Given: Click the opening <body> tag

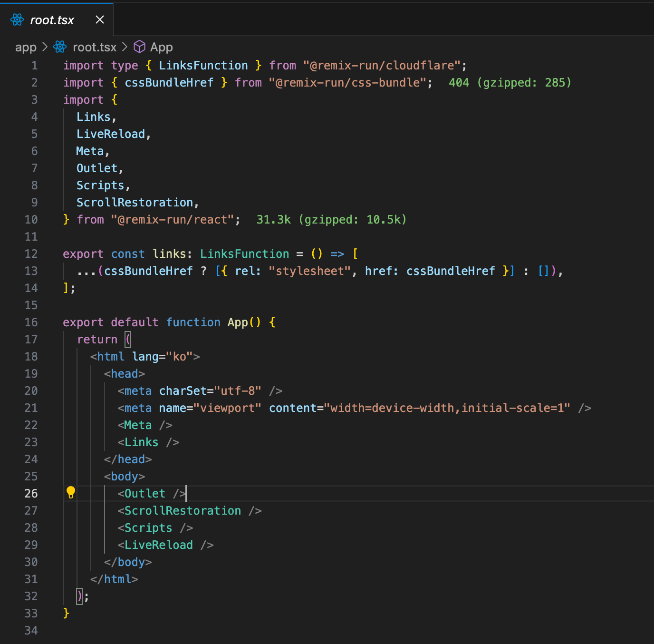Looking at the screenshot, I should (x=125, y=477).
